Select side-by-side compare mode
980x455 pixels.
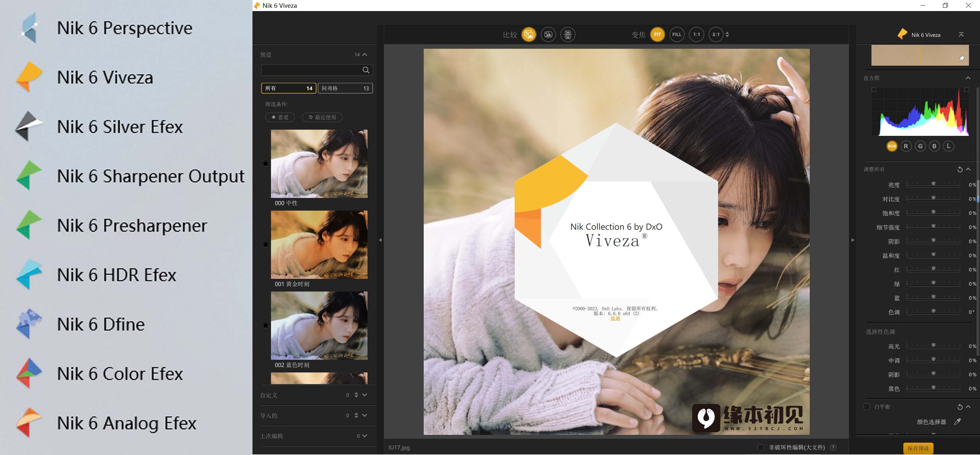pos(568,35)
